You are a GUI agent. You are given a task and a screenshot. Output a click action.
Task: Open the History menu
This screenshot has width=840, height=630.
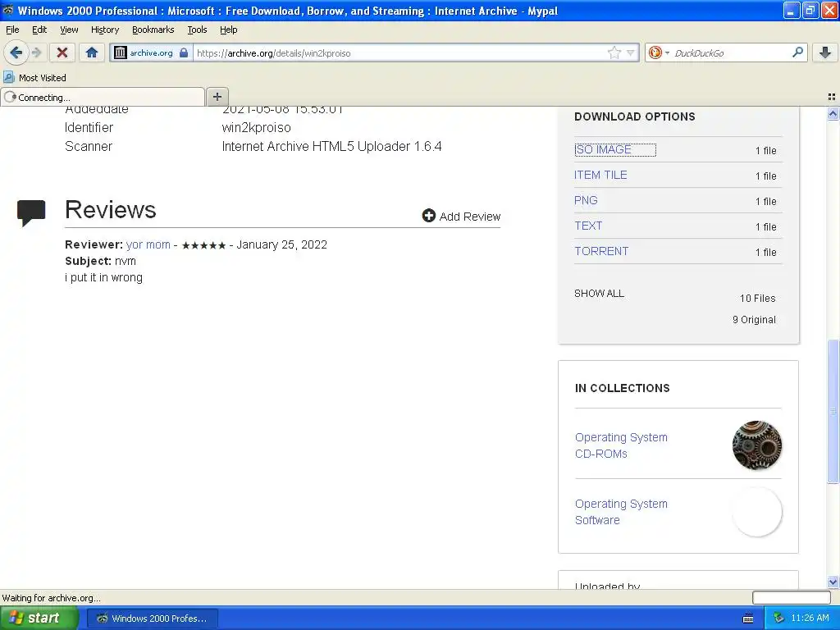(104, 30)
